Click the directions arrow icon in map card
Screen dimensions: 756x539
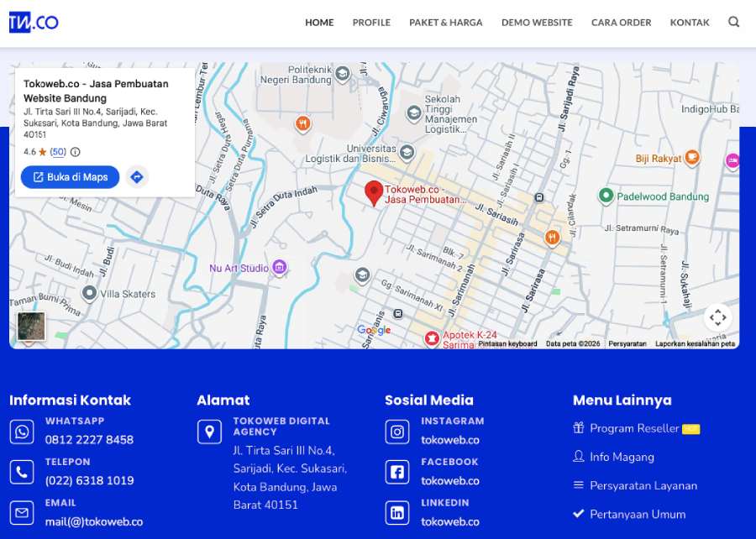pos(137,177)
